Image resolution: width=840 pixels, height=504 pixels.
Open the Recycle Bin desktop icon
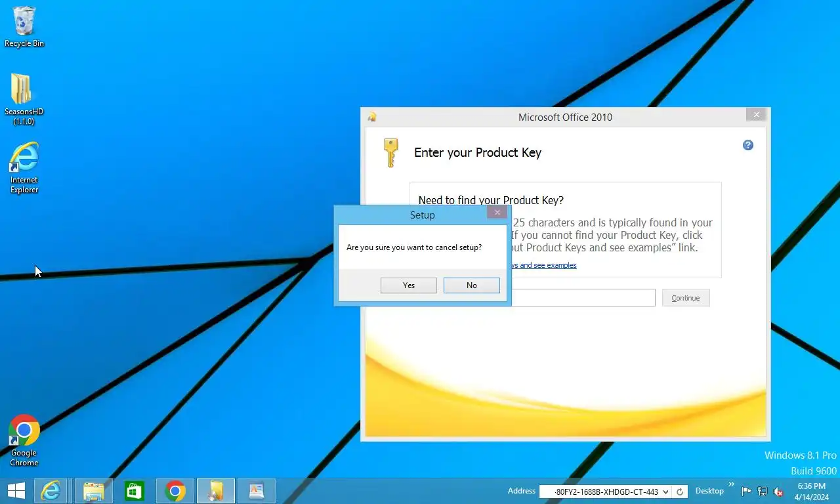click(x=24, y=27)
